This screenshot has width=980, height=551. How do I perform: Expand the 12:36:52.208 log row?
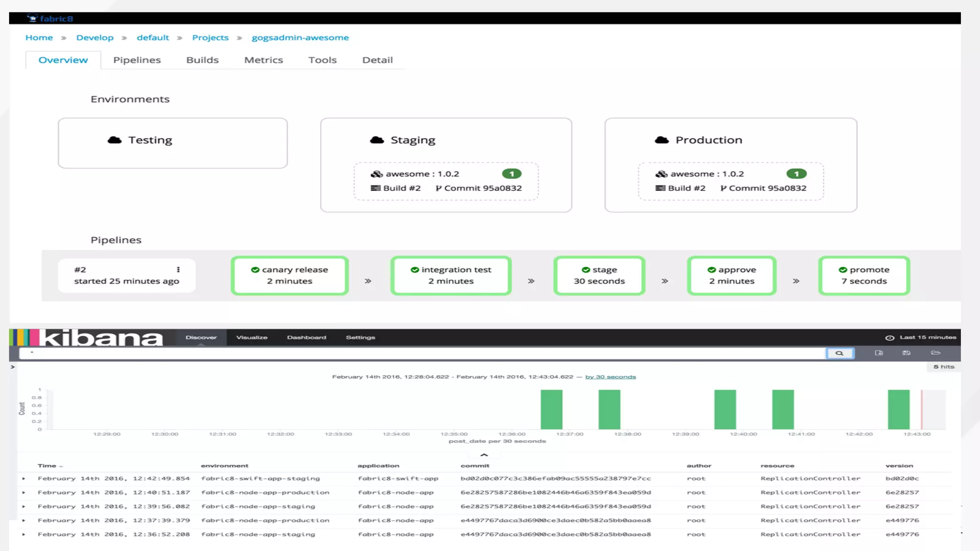[23, 534]
